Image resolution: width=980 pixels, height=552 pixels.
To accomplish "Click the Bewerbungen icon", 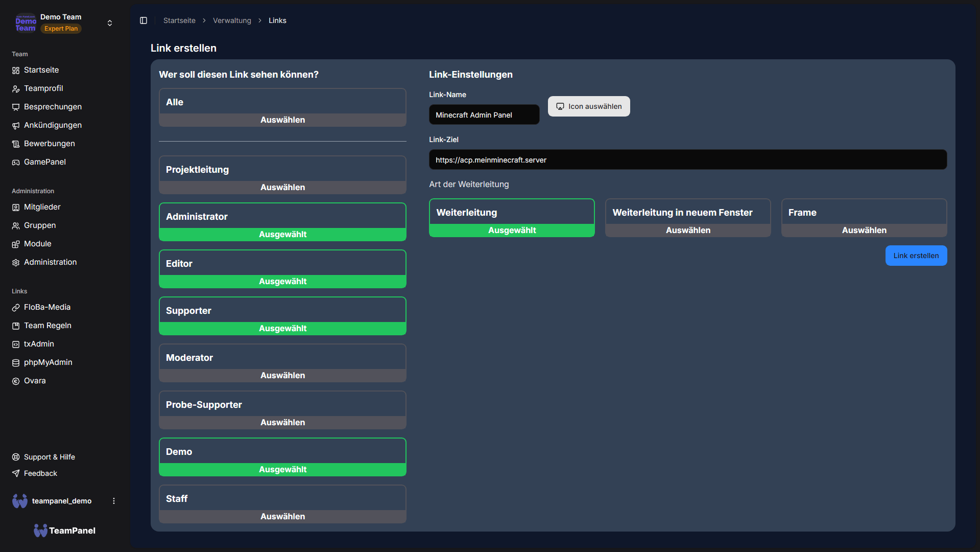I will 16,144.
